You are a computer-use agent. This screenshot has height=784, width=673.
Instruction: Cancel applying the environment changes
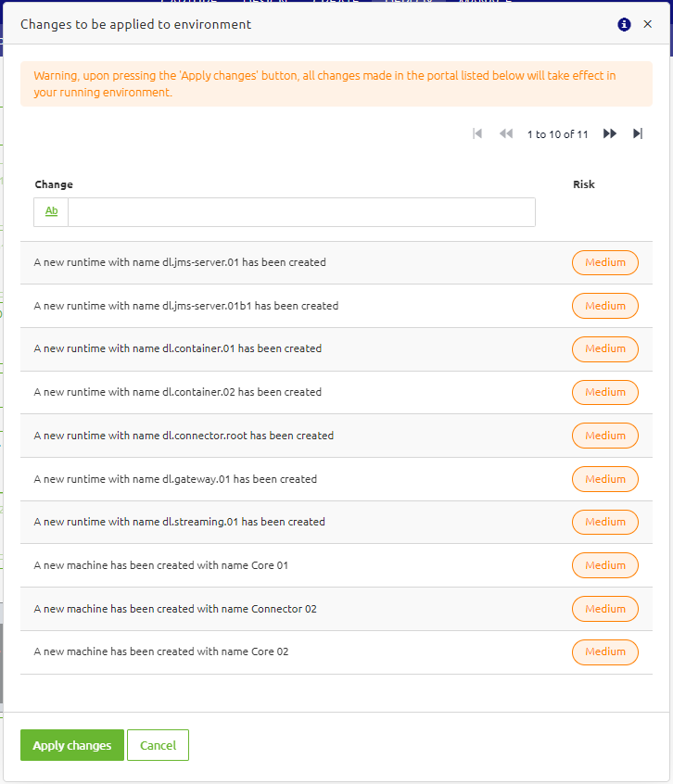(158, 744)
